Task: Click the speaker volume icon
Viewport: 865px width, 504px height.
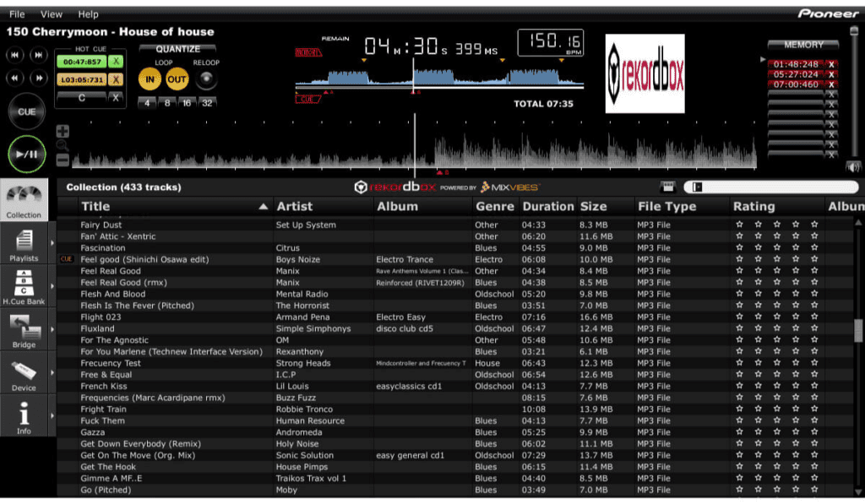Action: tap(852, 166)
